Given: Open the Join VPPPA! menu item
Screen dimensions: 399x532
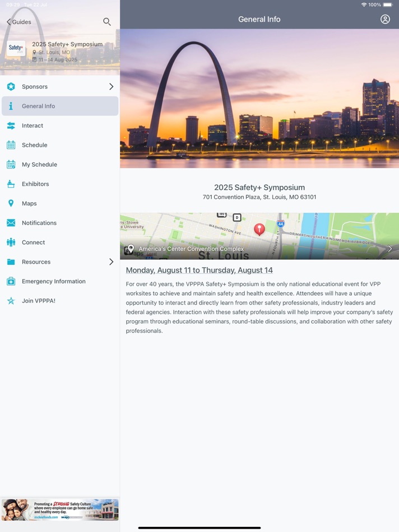Looking at the screenshot, I should 60,301.
